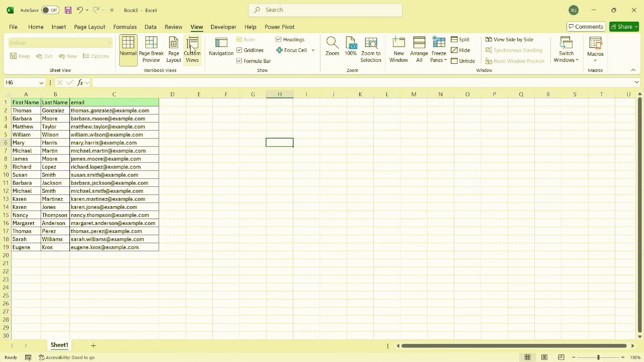Click the zoom slider in the status bar
Viewport: 644px width, 362px height.
(598, 357)
